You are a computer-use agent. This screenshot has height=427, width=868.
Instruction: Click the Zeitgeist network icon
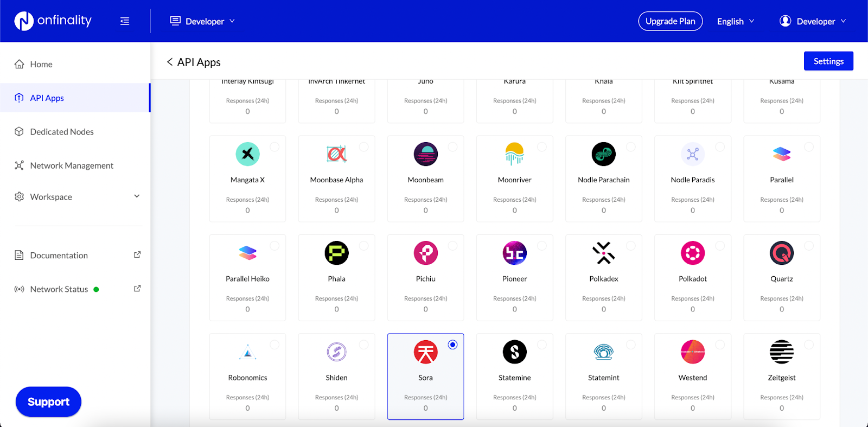coord(782,352)
